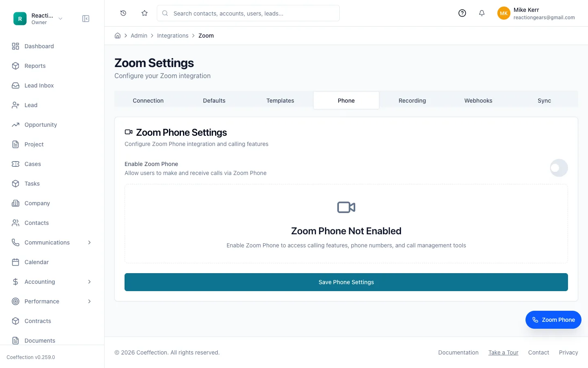The image size is (588, 368).
Task: Open Lead Inbox menu label
Action: point(39,85)
